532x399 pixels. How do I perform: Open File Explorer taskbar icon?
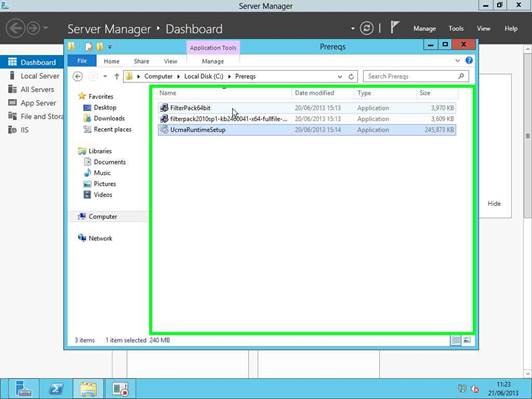tap(88, 389)
